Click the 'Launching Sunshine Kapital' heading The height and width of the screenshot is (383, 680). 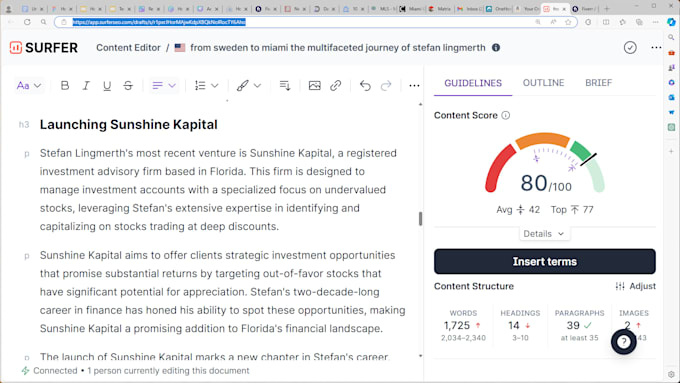(x=128, y=124)
